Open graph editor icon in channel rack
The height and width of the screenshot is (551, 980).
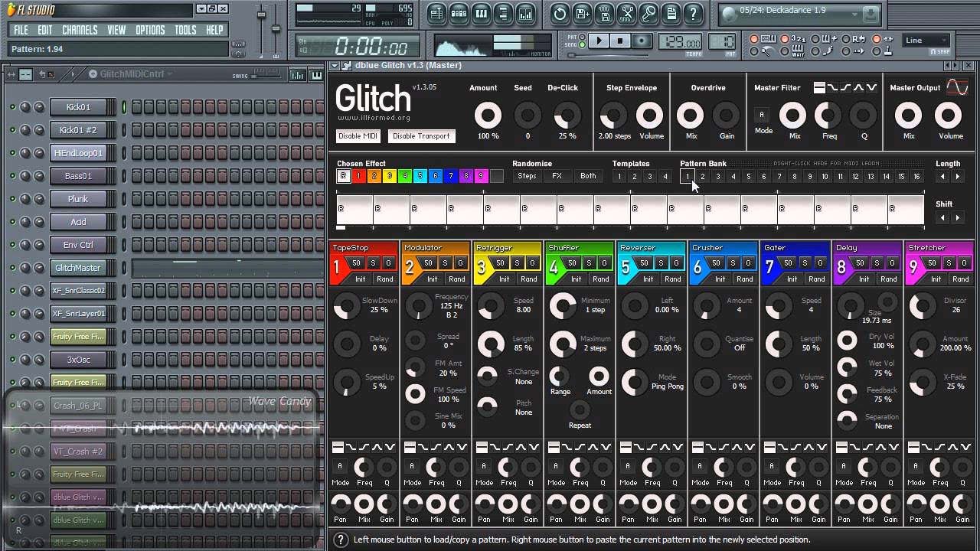[299, 74]
